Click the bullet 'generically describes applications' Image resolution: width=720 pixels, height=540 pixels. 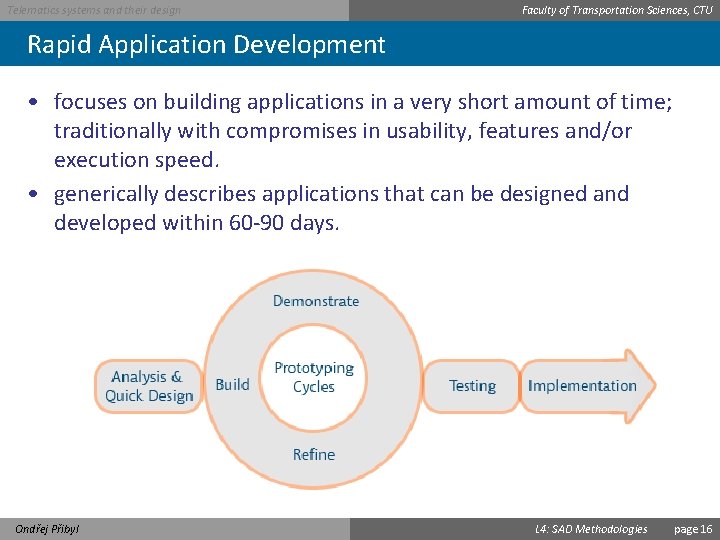pos(216,194)
